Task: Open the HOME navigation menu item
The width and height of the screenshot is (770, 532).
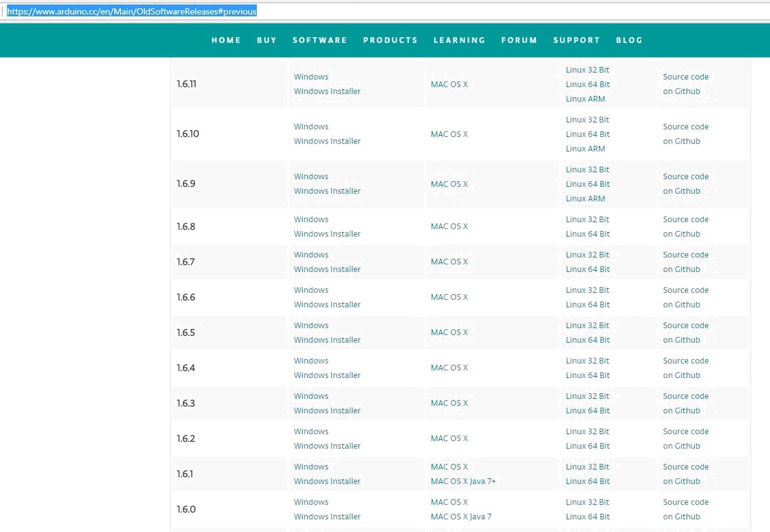Action: tap(226, 40)
